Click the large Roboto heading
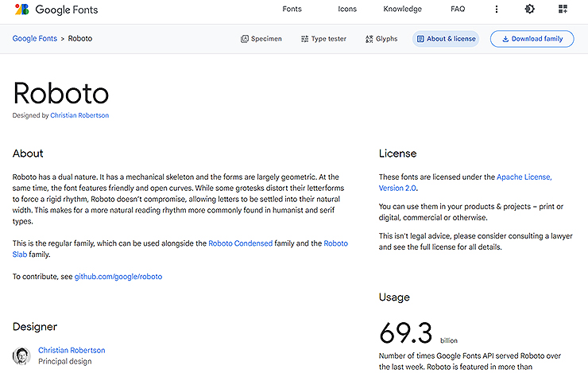The height and width of the screenshot is (373, 588). [x=60, y=93]
